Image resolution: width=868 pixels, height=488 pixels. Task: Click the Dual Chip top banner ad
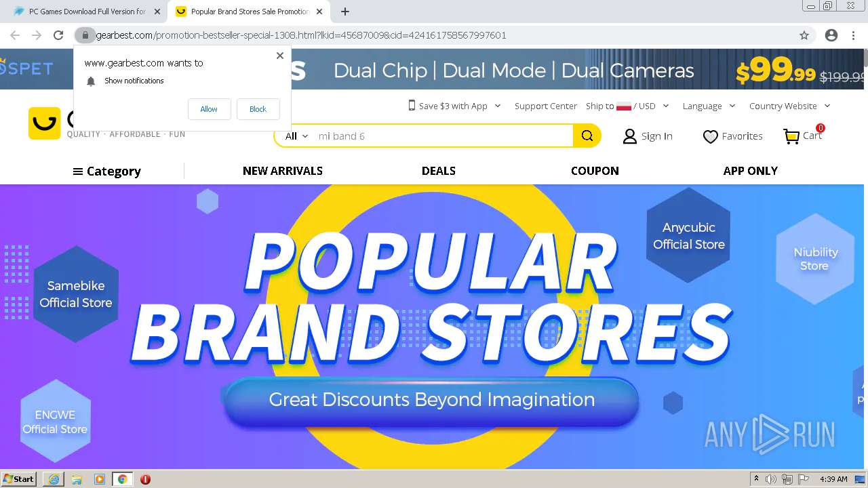coord(513,70)
